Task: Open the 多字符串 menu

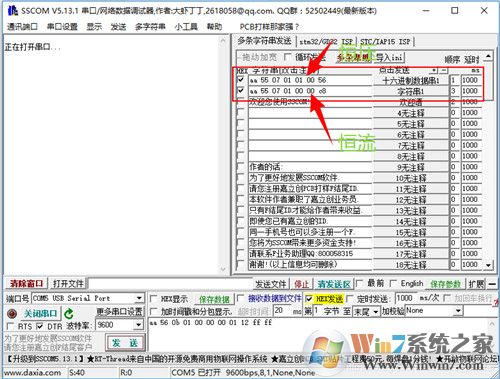Action: (150, 27)
